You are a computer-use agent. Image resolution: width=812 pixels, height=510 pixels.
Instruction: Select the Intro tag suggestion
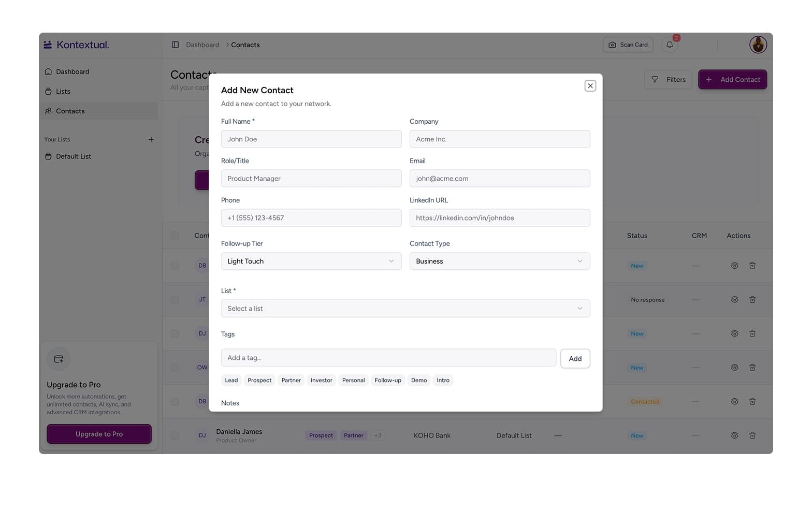[443, 380]
